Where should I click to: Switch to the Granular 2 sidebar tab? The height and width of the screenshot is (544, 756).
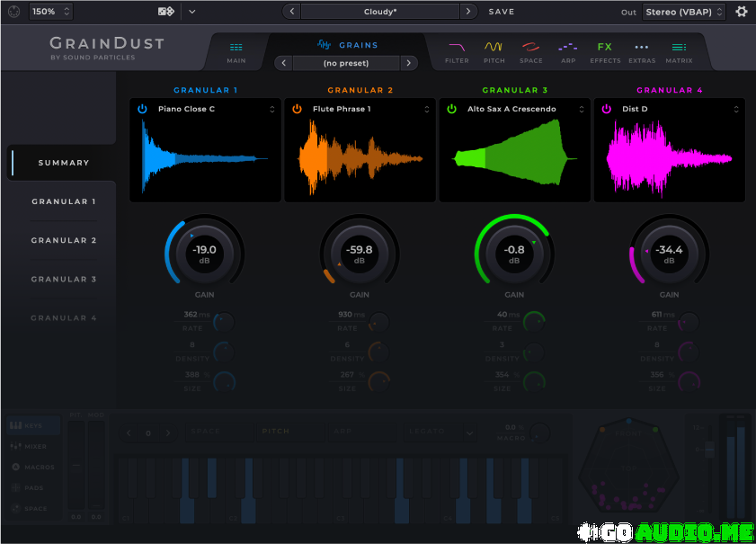(63, 240)
